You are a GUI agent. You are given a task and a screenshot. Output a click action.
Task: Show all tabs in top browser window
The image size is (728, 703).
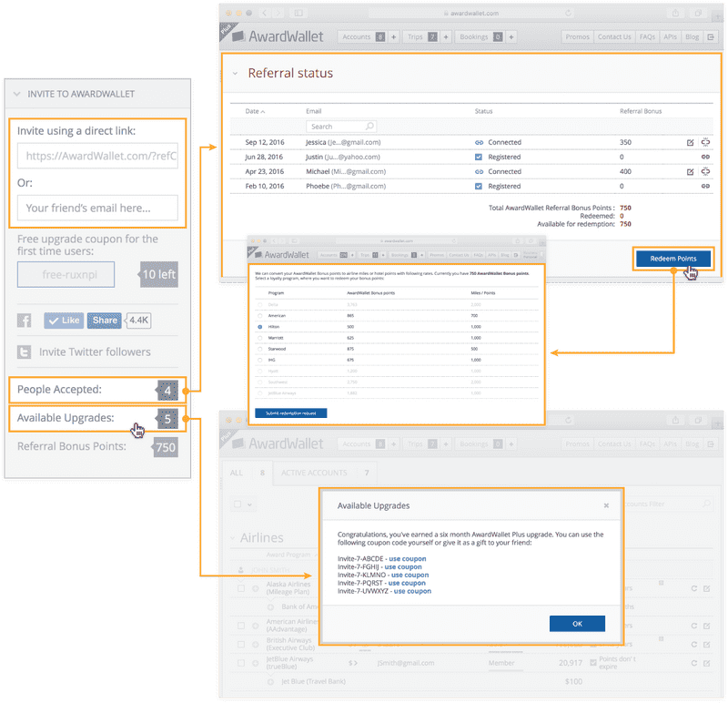(x=698, y=13)
